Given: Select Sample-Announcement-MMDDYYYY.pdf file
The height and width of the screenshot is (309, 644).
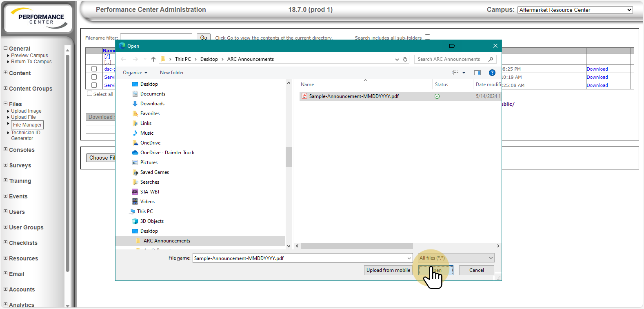Looking at the screenshot, I should [354, 96].
